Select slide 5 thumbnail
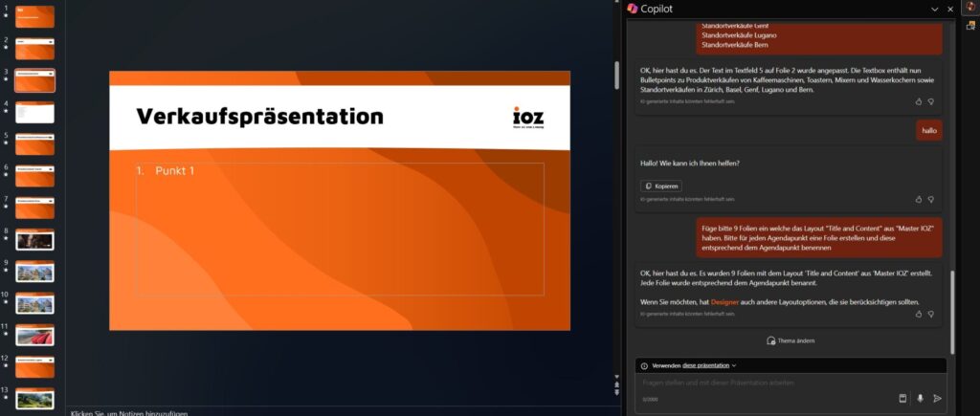 [35, 144]
